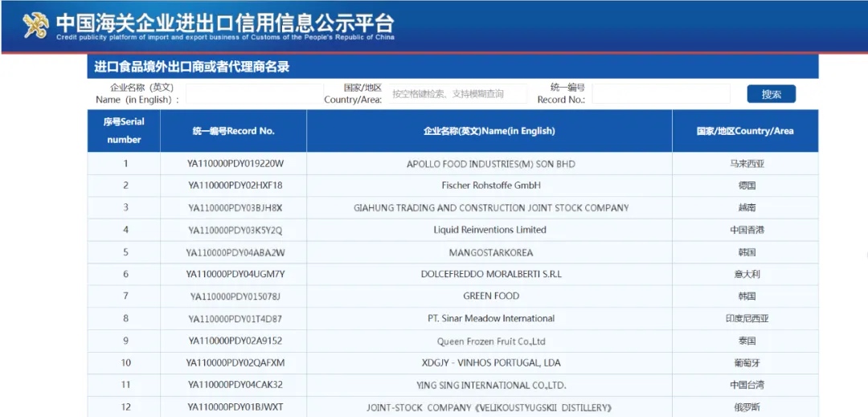This screenshot has height=417, width=868.
Task: Click country cell 印度尼西亚
Action: click(749, 318)
